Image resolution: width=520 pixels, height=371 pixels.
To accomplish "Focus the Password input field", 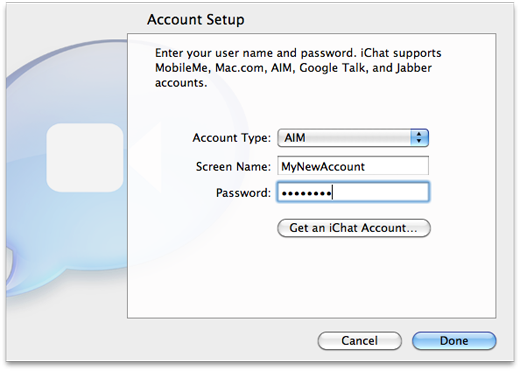I will [x=353, y=192].
